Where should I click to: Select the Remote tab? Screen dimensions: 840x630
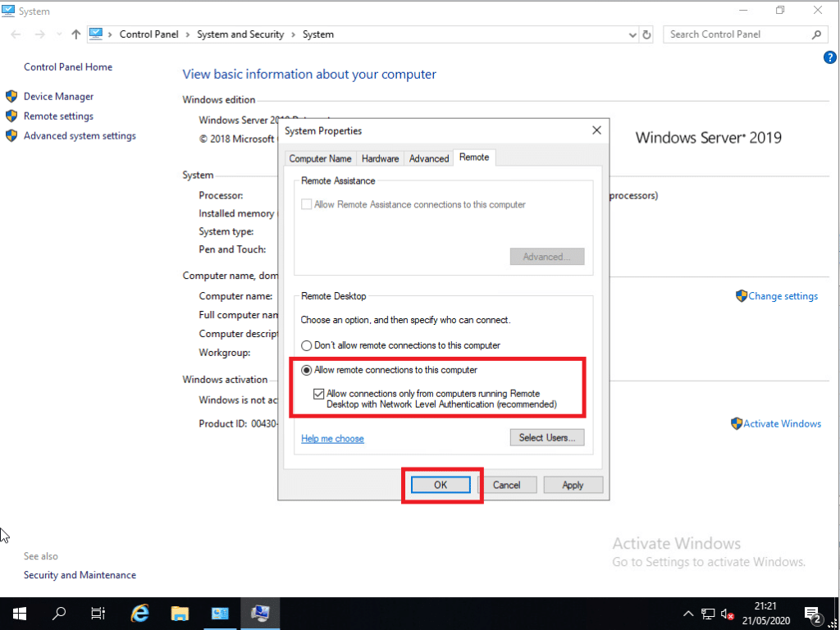[474, 157]
